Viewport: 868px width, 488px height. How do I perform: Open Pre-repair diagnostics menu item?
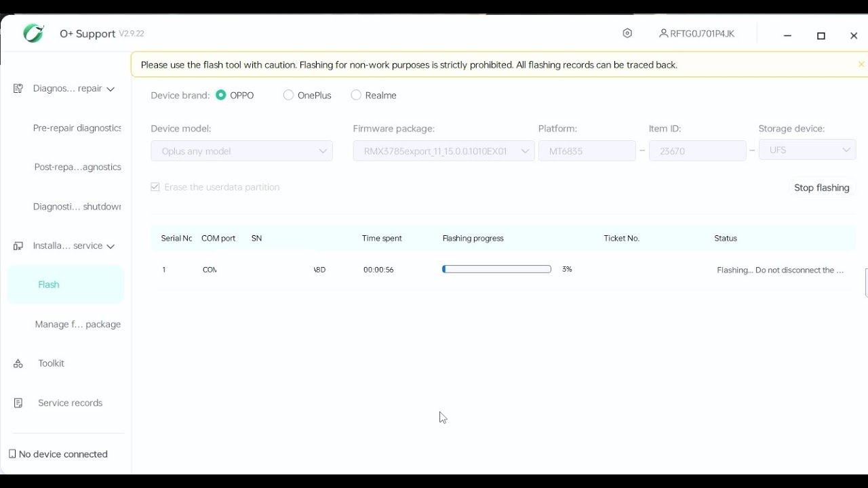click(x=77, y=128)
